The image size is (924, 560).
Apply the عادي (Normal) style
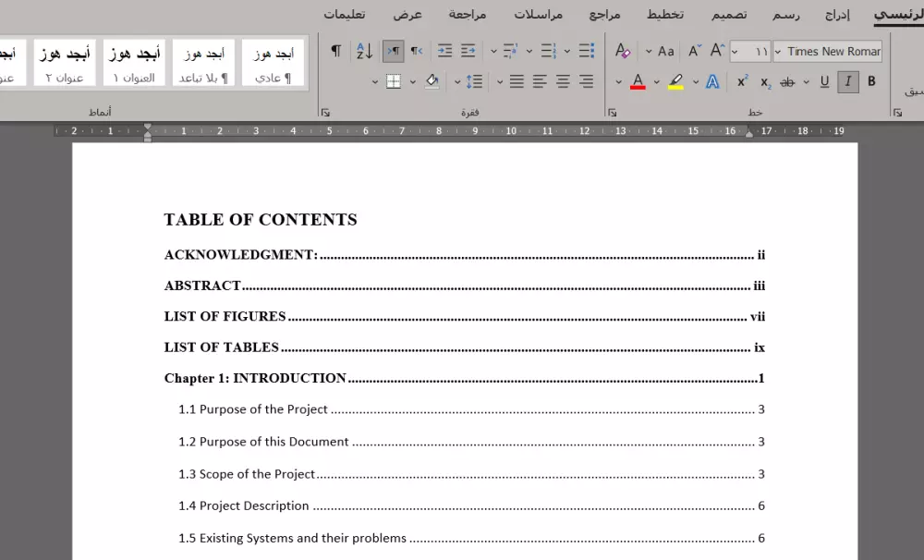point(273,63)
